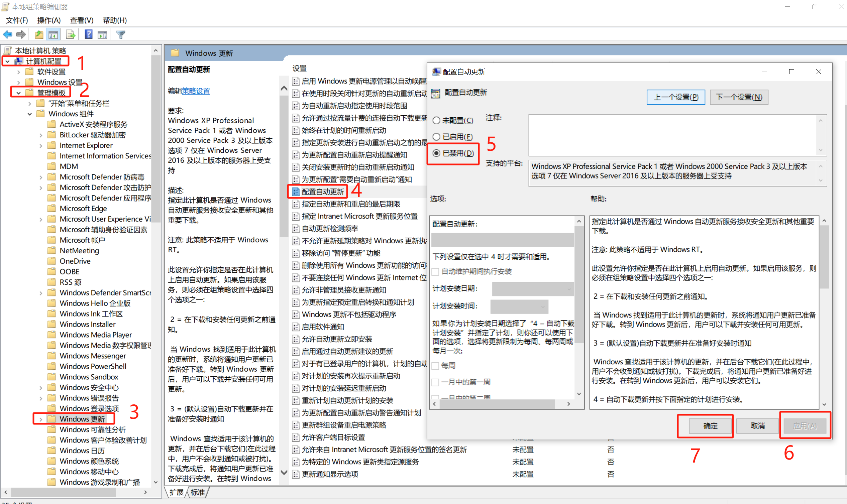Switch to the 标准 tab

click(x=198, y=492)
